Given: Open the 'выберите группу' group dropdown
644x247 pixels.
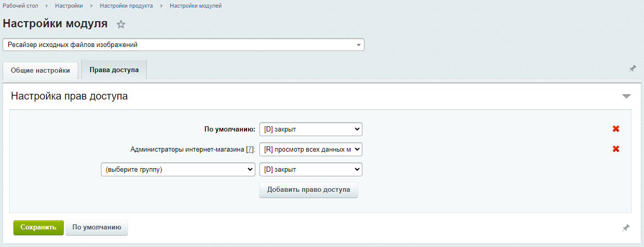Looking at the screenshot, I should 178,169.
